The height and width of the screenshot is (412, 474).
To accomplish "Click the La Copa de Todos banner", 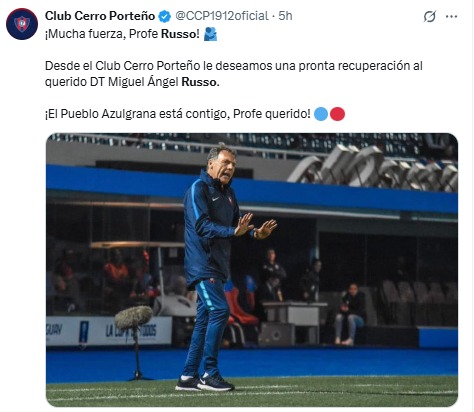I will [x=131, y=331].
